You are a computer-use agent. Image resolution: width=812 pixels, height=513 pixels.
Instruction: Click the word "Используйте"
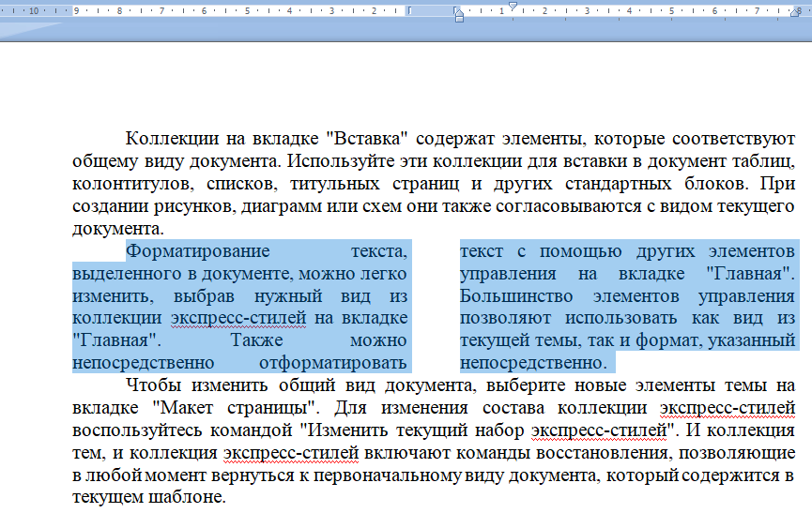tap(341, 161)
